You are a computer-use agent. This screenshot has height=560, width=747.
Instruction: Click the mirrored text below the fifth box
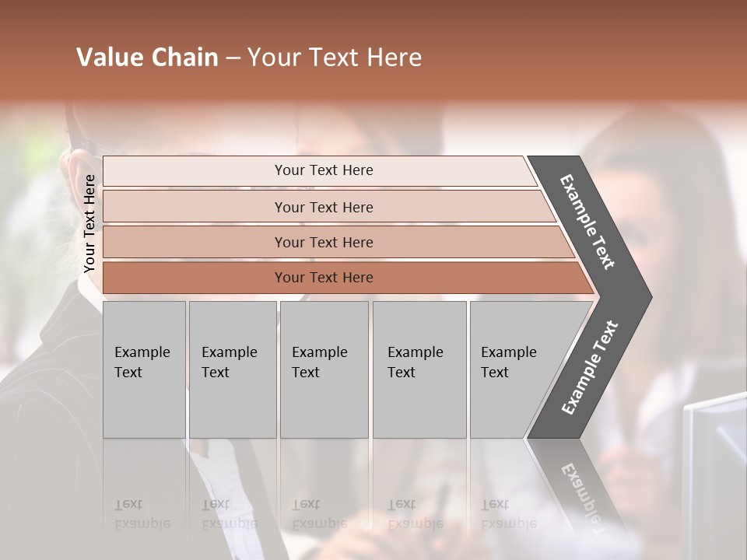(509, 514)
